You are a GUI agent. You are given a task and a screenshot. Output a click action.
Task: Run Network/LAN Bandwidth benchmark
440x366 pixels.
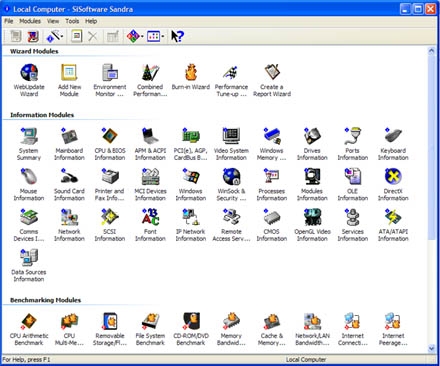click(312, 329)
